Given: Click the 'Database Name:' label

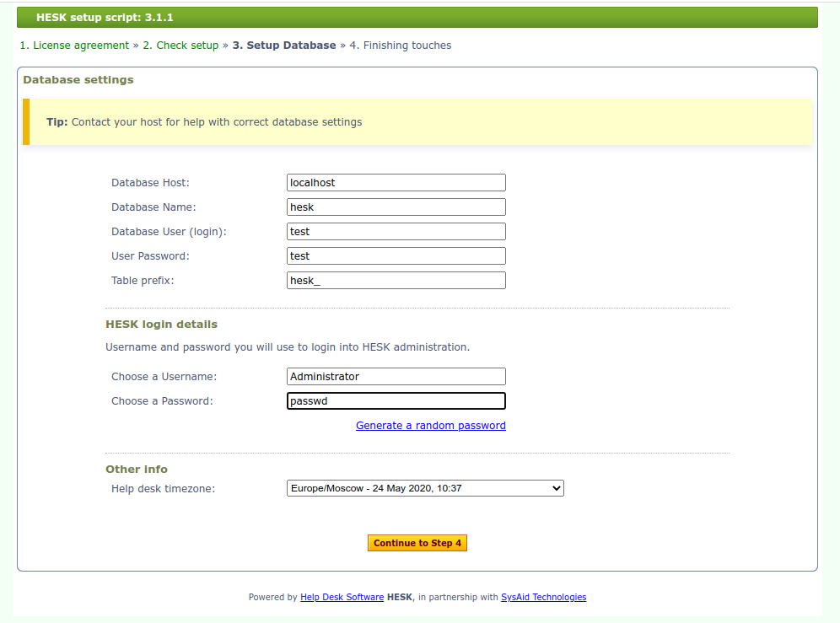Looking at the screenshot, I should click(153, 207).
